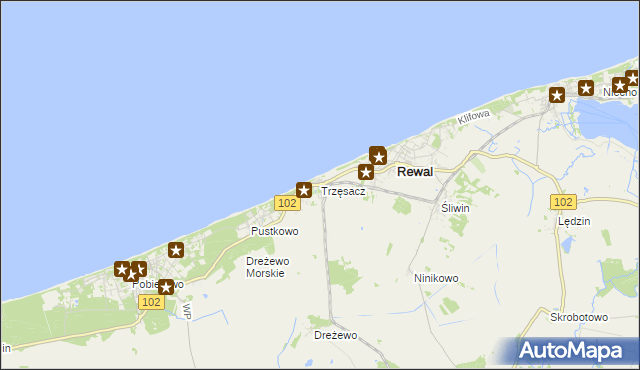Click the Ninikowo village label

pos(436,278)
